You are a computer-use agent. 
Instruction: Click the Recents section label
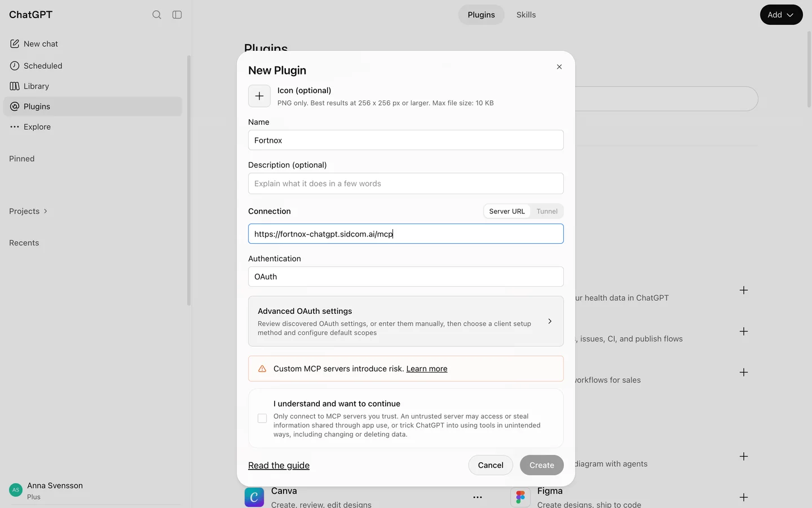24,243
